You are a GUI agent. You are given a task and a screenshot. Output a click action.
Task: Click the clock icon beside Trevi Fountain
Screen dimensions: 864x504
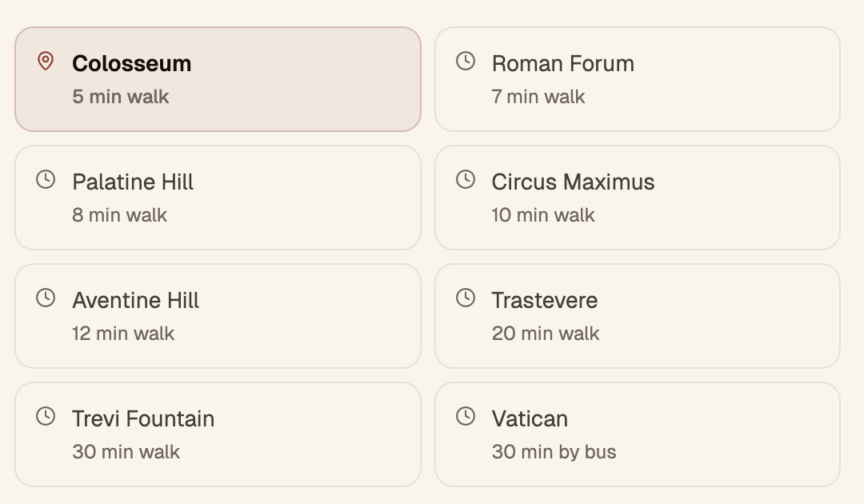[x=46, y=416]
